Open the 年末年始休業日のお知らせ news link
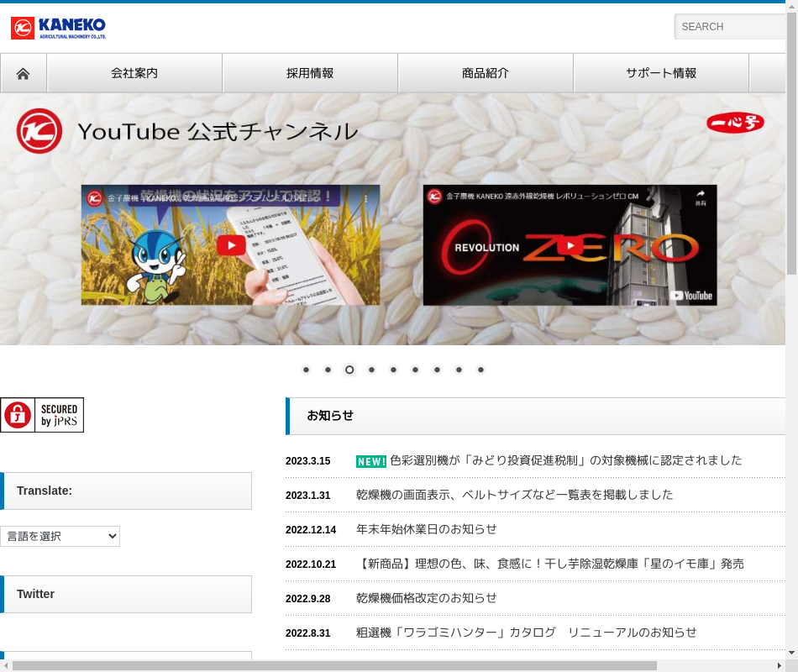Screen dimensions: 798x672 pyautogui.click(x=427, y=529)
